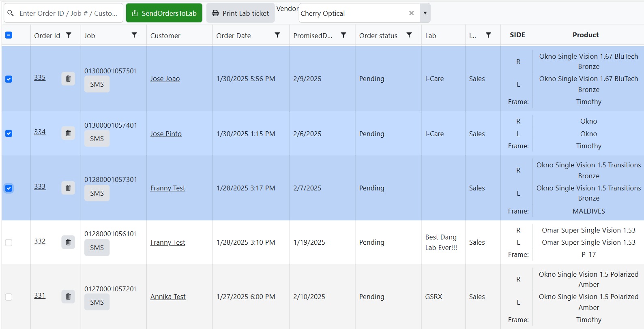Viewport: 644px width, 329px height.
Task: Open the Order Id column filter
Action: pos(69,35)
